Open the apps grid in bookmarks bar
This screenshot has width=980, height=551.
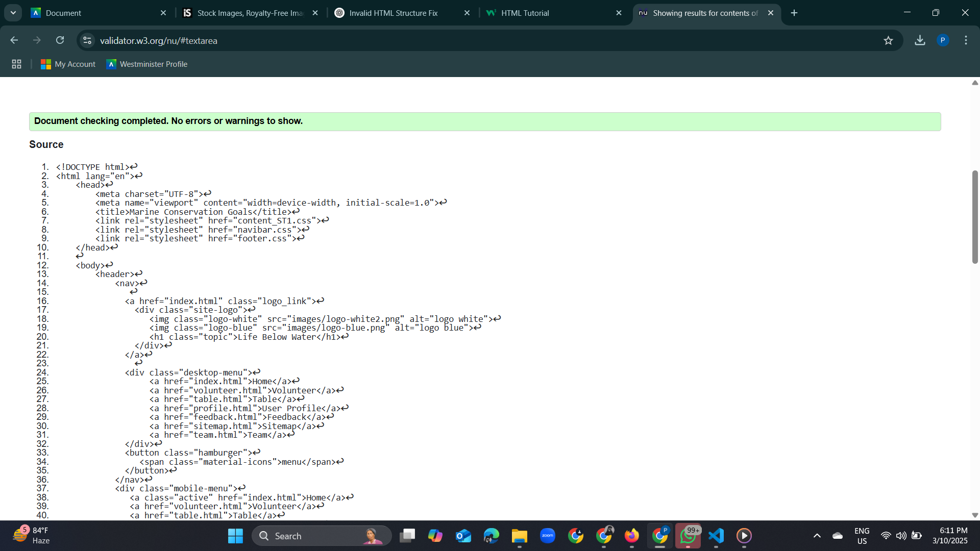pos(16,64)
